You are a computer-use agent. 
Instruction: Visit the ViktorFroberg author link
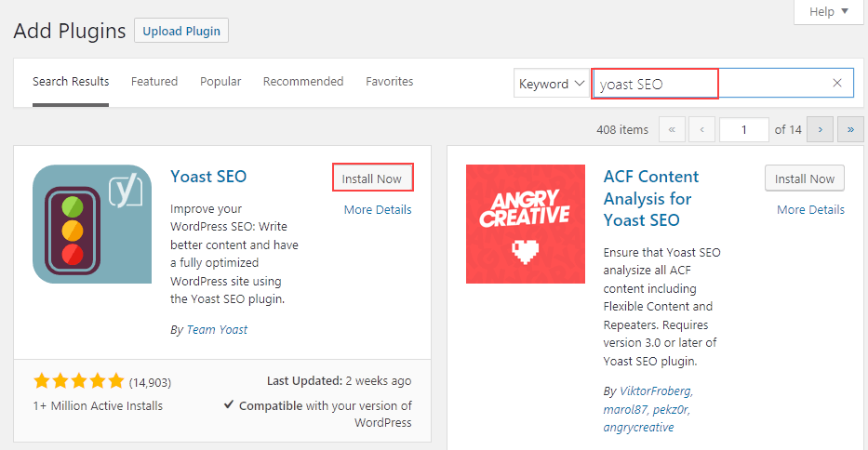click(x=656, y=391)
